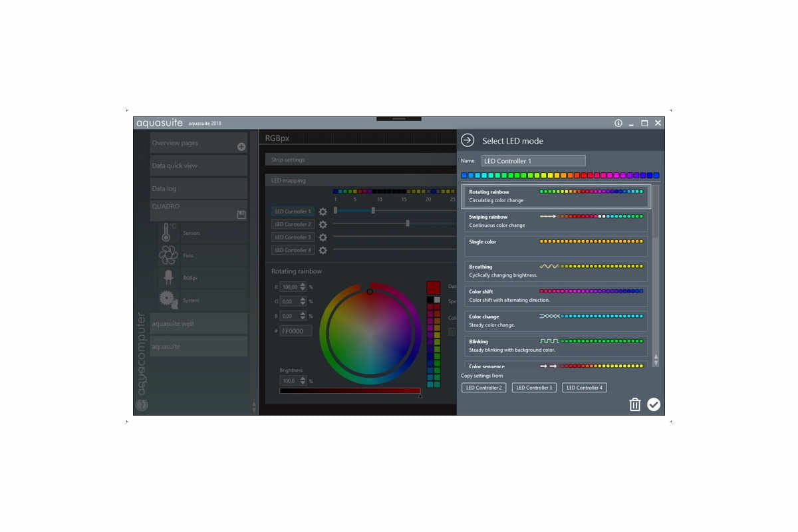Click the large red color swatch

click(x=434, y=287)
